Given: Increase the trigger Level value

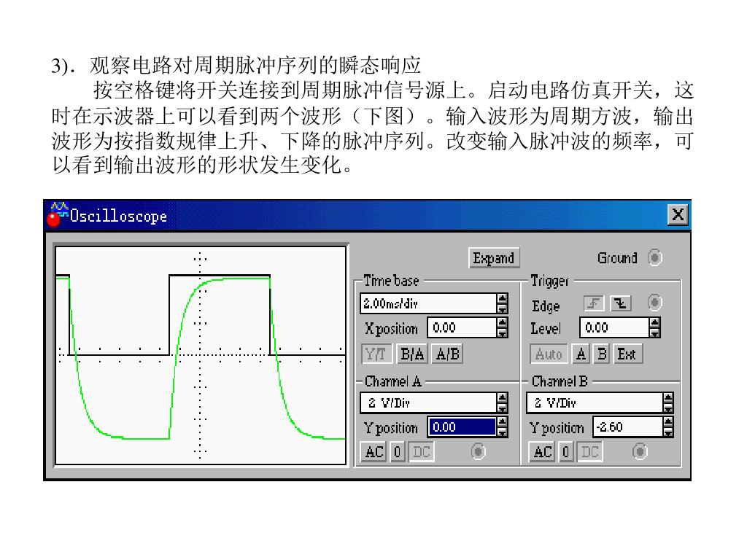Looking at the screenshot, I should pyautogui.click(x=655, y=323).
